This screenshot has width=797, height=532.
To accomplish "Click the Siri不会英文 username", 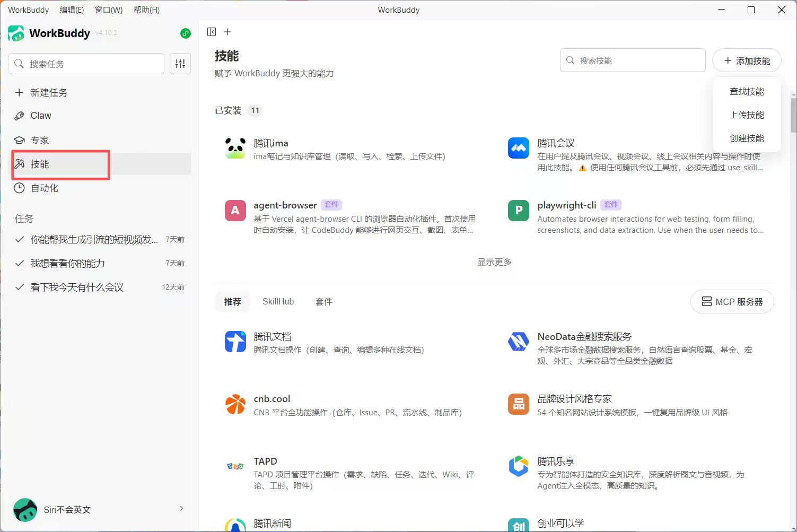I will point(67,510).
